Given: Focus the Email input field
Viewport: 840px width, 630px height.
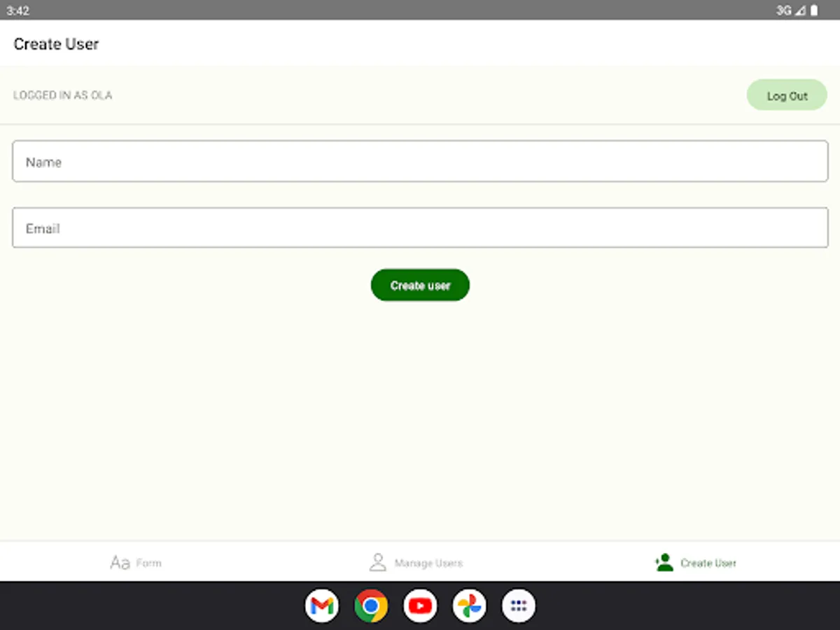Looking at the screenshot, I should (x=420, y=227).
